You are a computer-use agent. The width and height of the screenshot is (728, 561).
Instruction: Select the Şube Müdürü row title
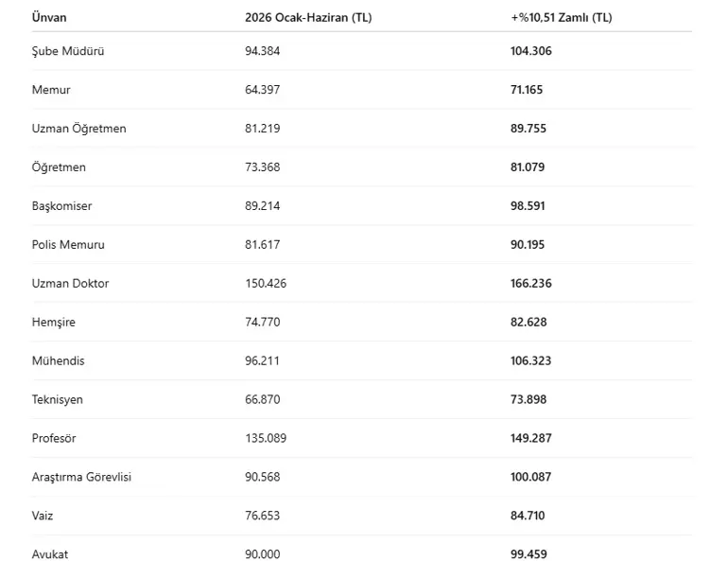click(x=68, y=51)
